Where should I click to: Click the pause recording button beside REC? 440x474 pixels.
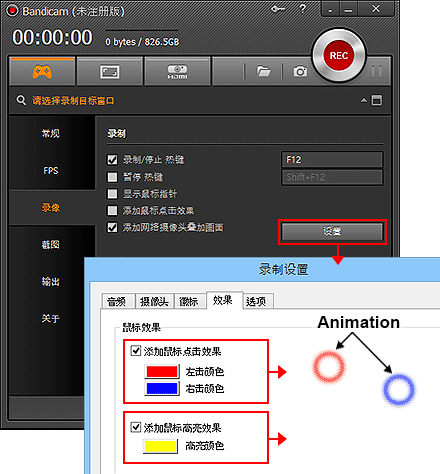[377, 71]
